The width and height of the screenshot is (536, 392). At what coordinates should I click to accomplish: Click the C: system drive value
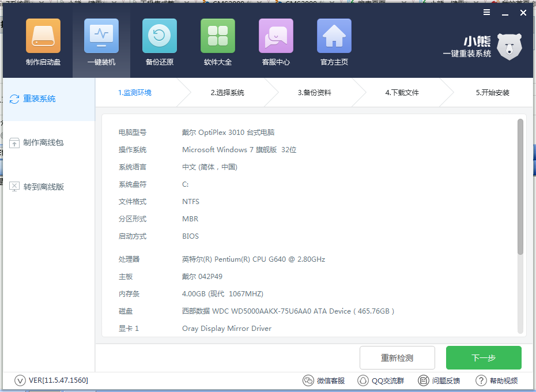pos(185,184)
